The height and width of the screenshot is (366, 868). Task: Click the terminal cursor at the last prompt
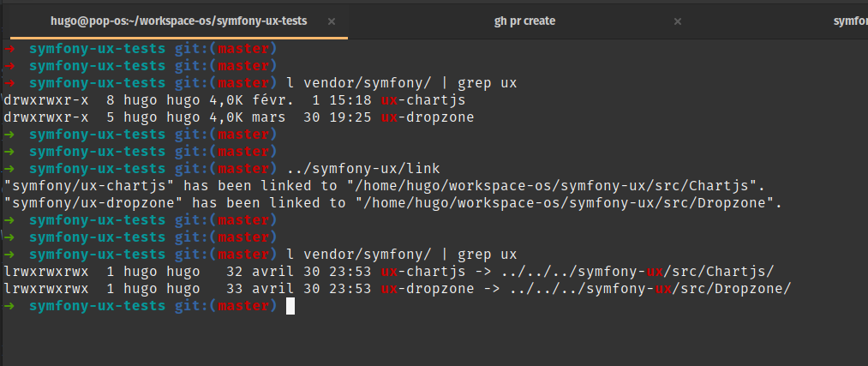coord(290,306)
